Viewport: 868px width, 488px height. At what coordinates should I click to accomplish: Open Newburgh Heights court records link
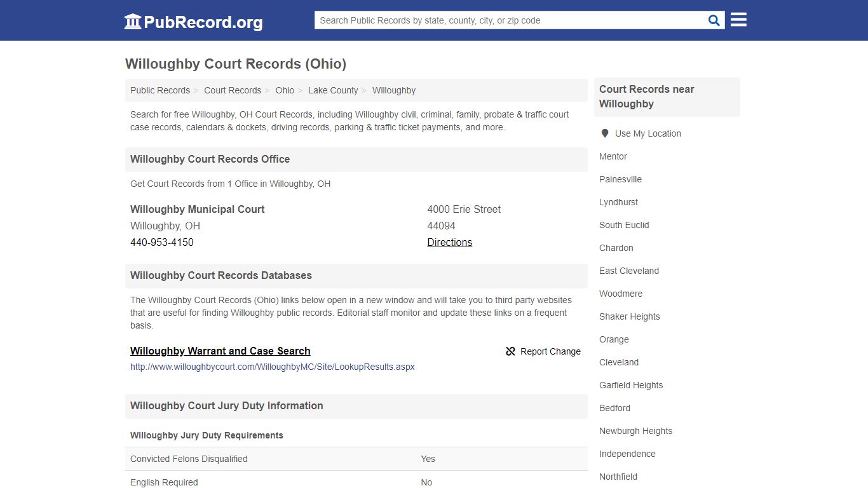click(635, 431)
